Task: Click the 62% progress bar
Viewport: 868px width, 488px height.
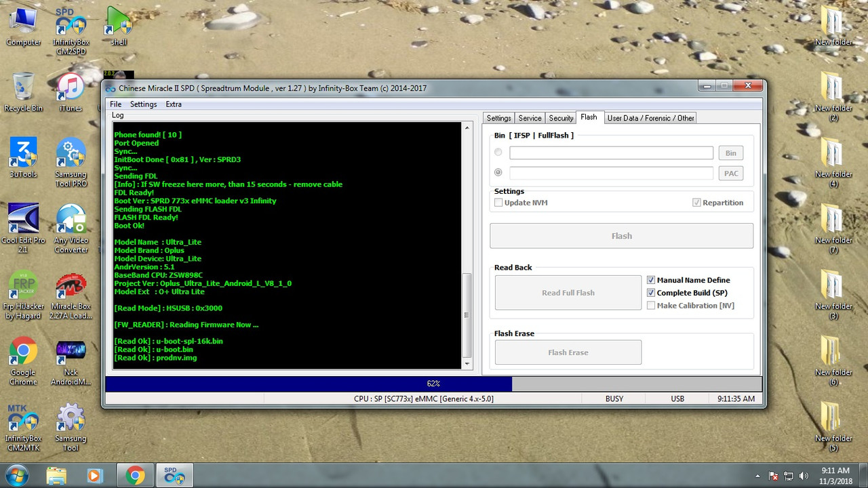Action: coord(433,384)
